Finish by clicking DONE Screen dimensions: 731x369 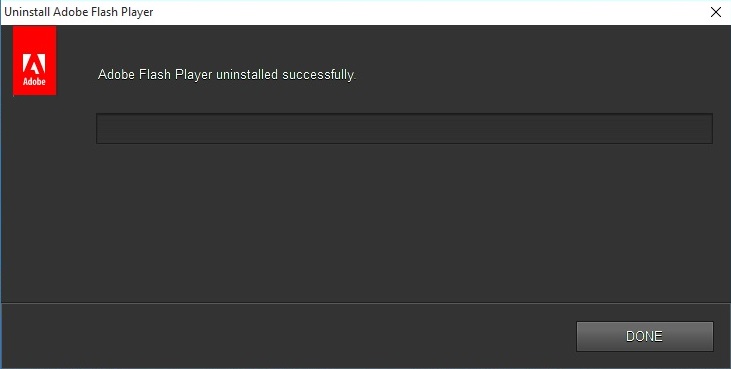pyautogui.click(x=645, y=336)
